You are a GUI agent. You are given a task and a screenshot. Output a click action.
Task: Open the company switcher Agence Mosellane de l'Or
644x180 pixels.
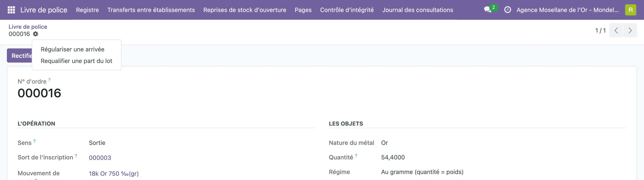click(x=568, y=10)
